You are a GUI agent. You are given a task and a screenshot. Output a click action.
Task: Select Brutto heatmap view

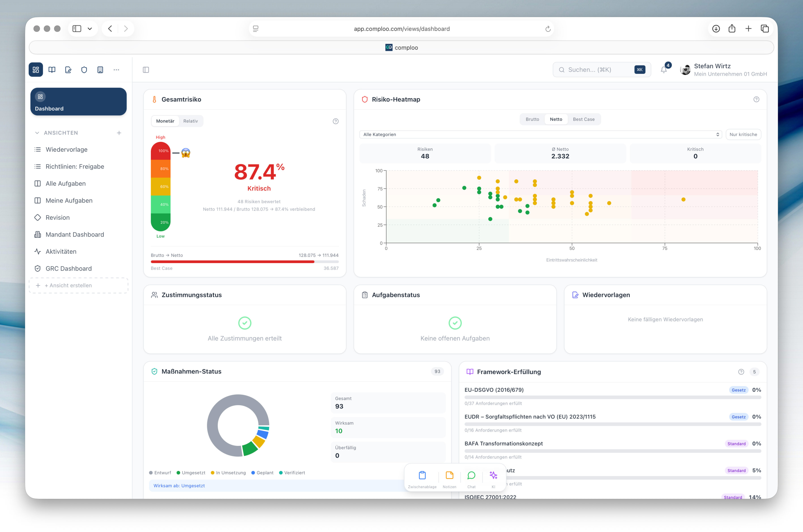(x=532, y=119)
